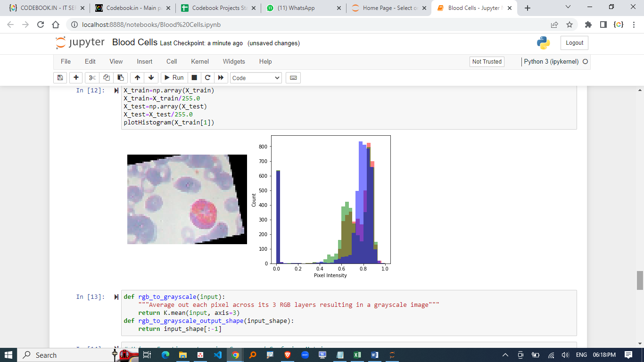Open Visual Studio Code from the taskbar
644x362 pixels.
click(x=217, y=355)
